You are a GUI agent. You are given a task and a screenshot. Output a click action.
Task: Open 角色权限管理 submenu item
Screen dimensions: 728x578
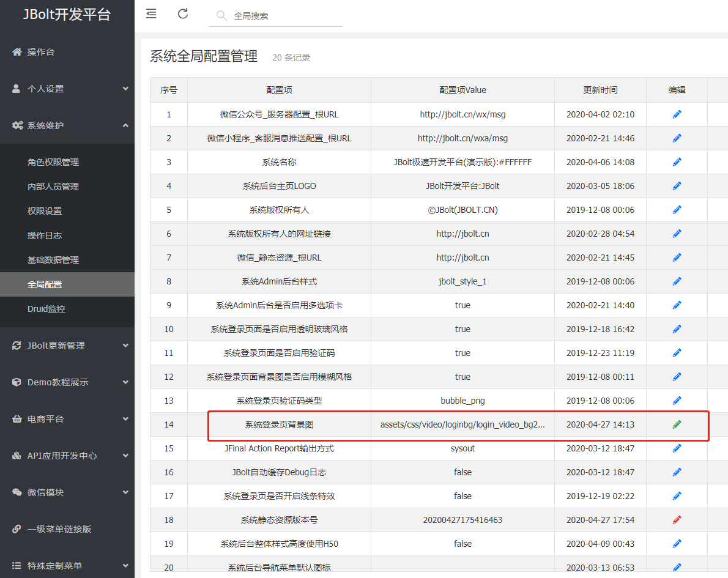[53, 162]
